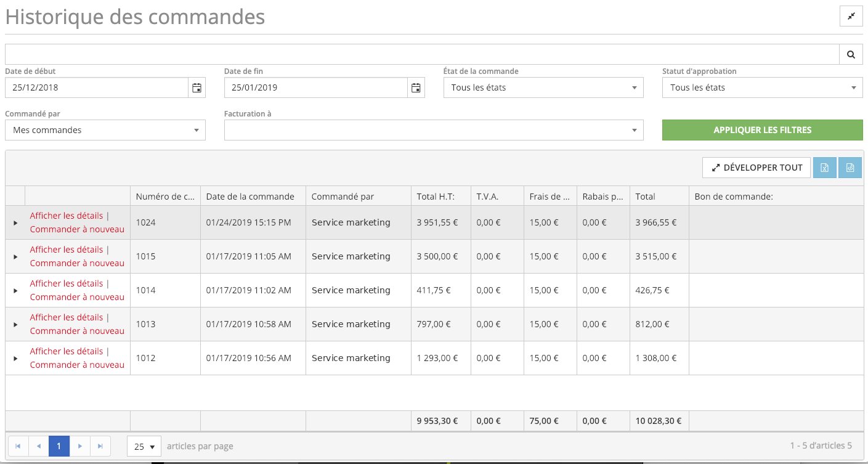Image resolution: width=868 pixels, height=464 pixels.
Task: Click the 10 028,30 € grand total
Action: (659, 421)
